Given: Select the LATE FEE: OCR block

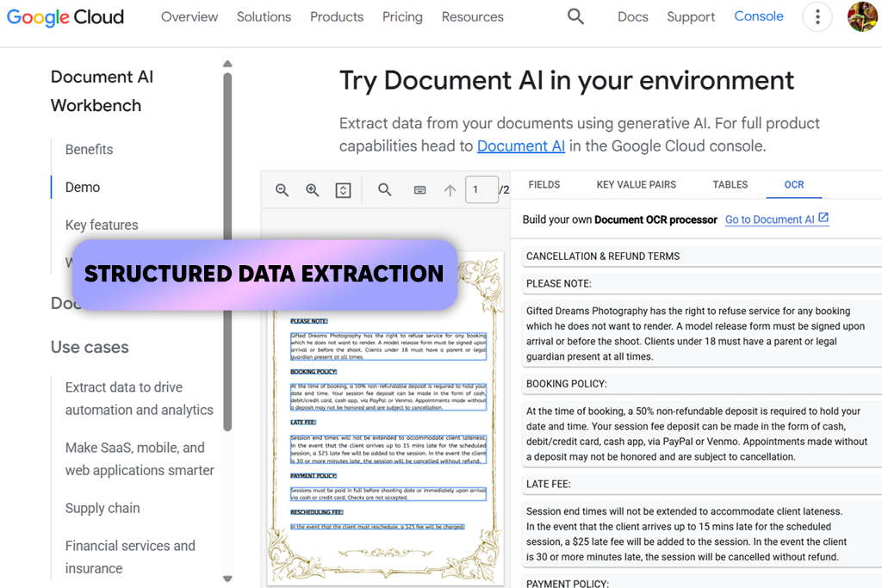Looking at the screenshot, I should (x=702, y=484).
